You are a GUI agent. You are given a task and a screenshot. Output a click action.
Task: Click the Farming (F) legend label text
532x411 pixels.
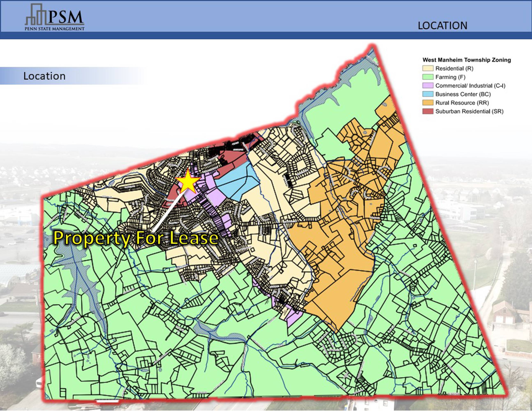point(450,77)
